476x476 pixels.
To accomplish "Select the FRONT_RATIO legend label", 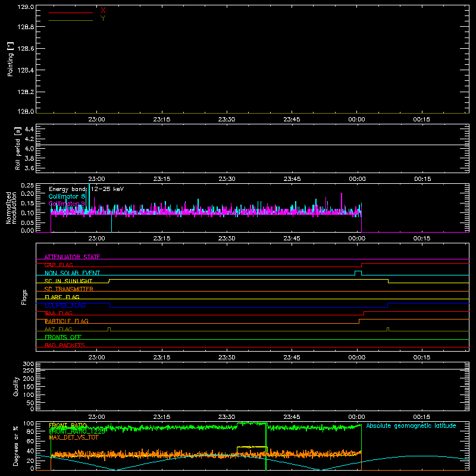I will (68, 425).
